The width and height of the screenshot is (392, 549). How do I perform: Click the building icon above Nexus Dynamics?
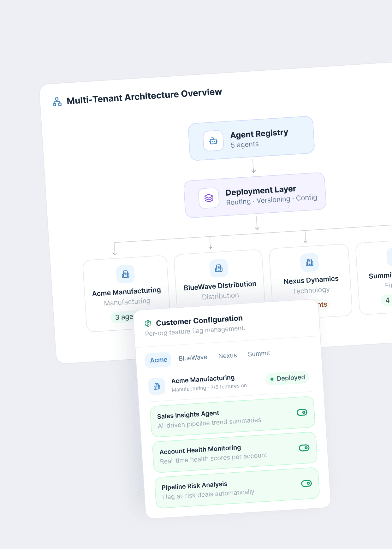pos(310,263)
